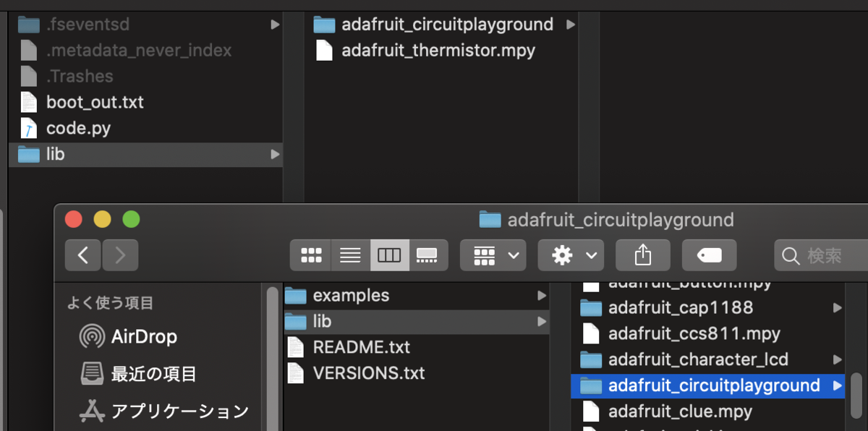
Task: Select the lib folder in front window
Action: (x=416, y=321)
